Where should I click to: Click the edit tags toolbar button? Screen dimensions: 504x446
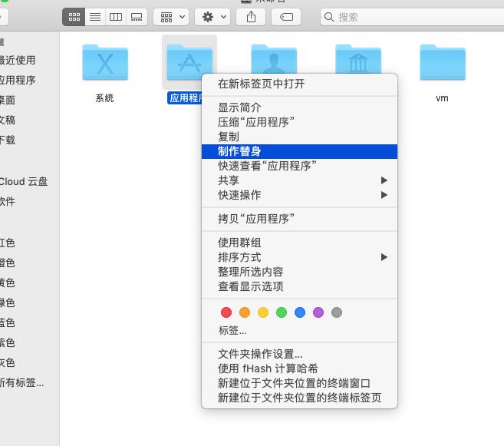point(286,17)
